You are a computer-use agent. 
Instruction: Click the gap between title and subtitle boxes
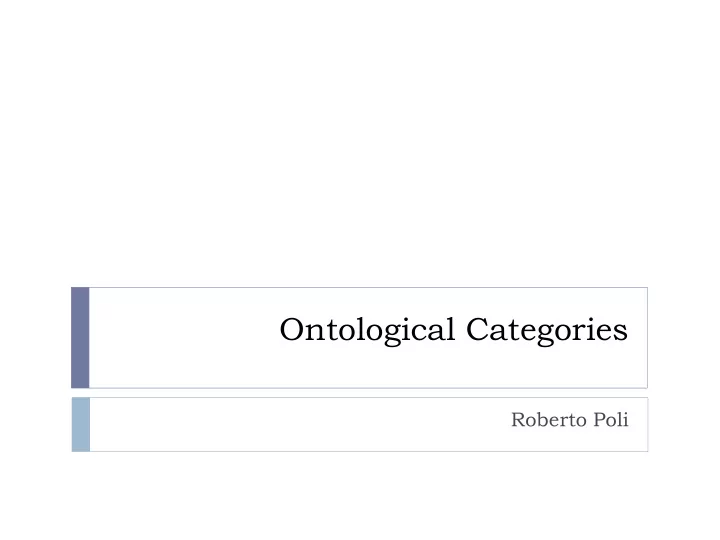click(360, 393)
